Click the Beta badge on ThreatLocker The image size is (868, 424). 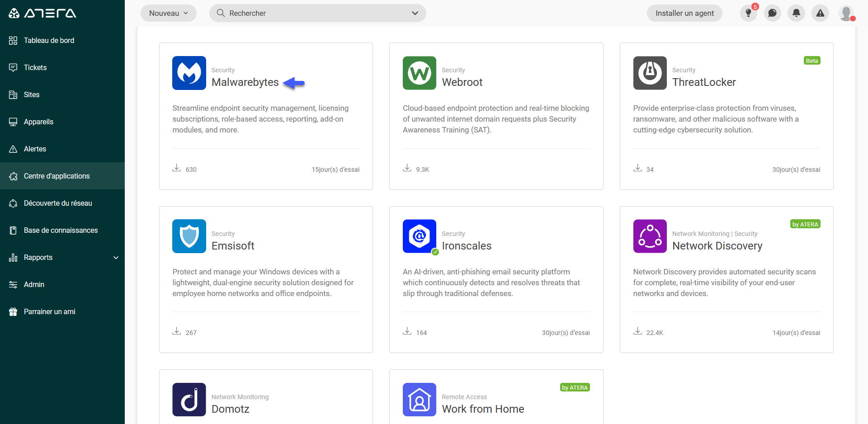click(812, 61)
